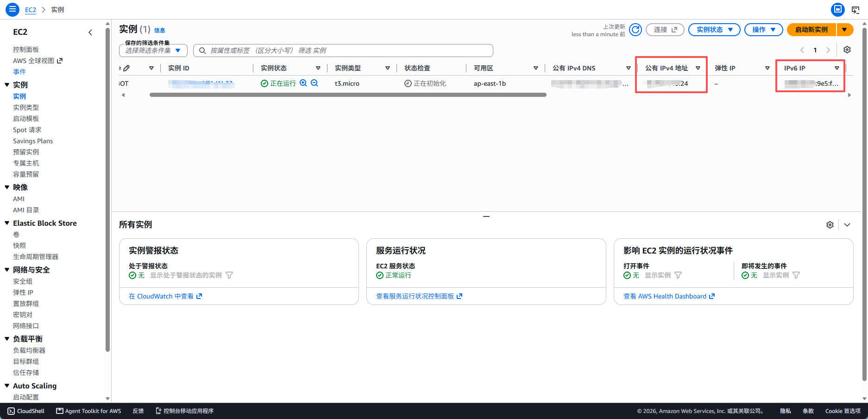Go to 实例类型 in sidebar
Viewport: 868px width, 419px height.
(26, 108)
